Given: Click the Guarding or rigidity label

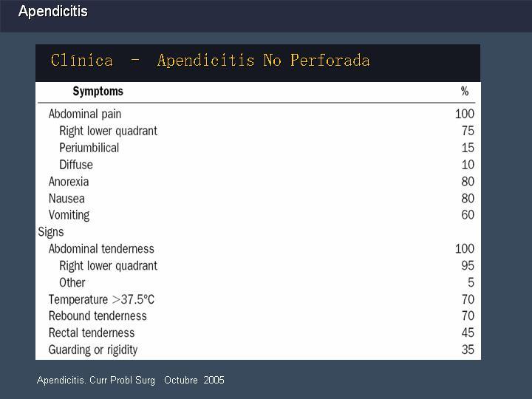Looking at the screenshot, I should click(93, 349).
